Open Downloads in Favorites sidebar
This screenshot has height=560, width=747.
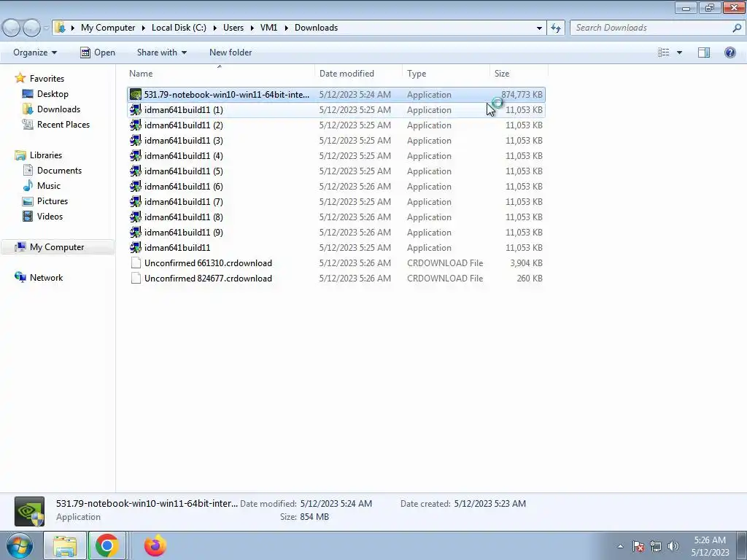click(58, 109)
